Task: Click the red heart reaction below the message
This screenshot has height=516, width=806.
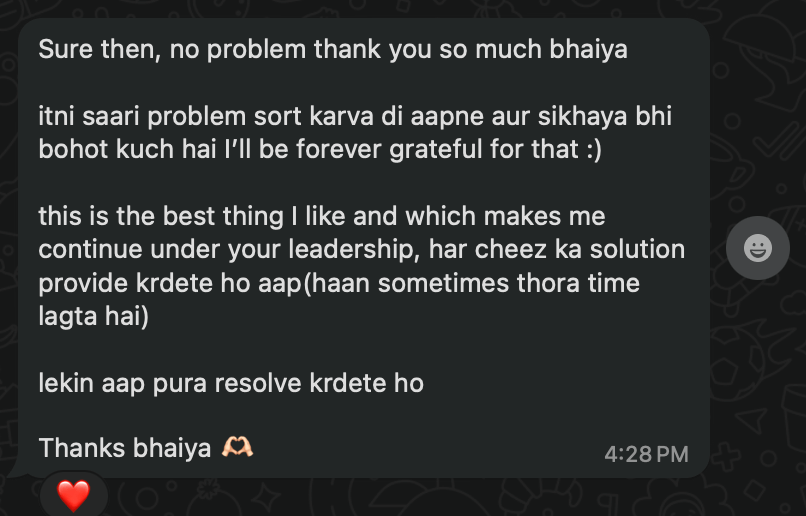Action: click(x=74, y=495)
